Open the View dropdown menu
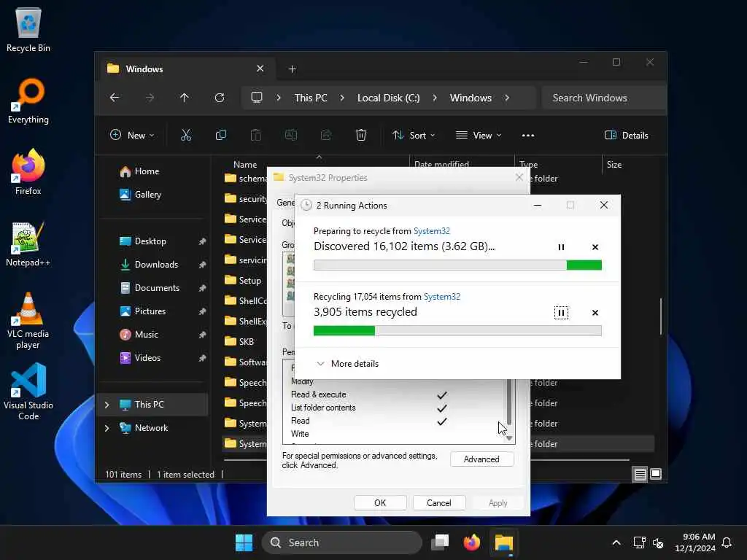Image resolution: width=747 pixels, height=560 pixels. tap(479, 135)
